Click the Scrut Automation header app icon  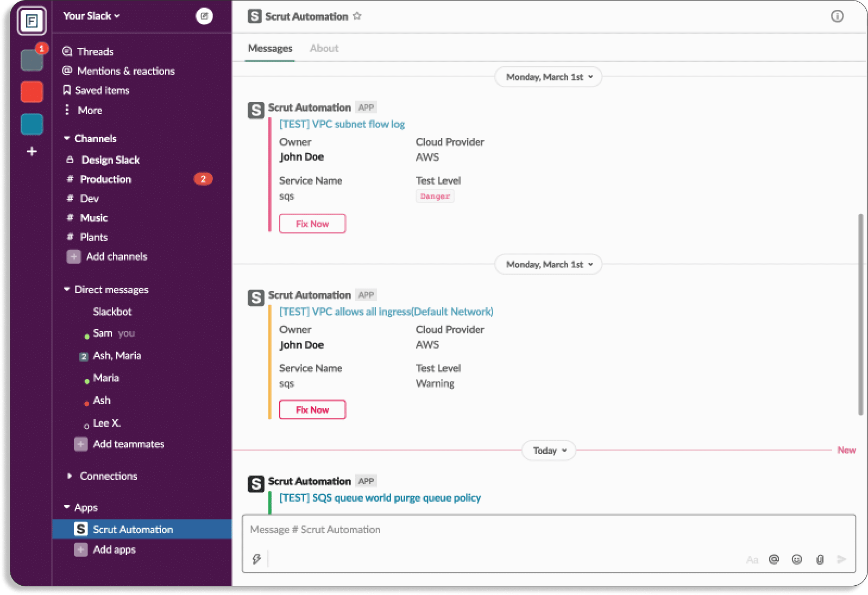coord(254,16)
